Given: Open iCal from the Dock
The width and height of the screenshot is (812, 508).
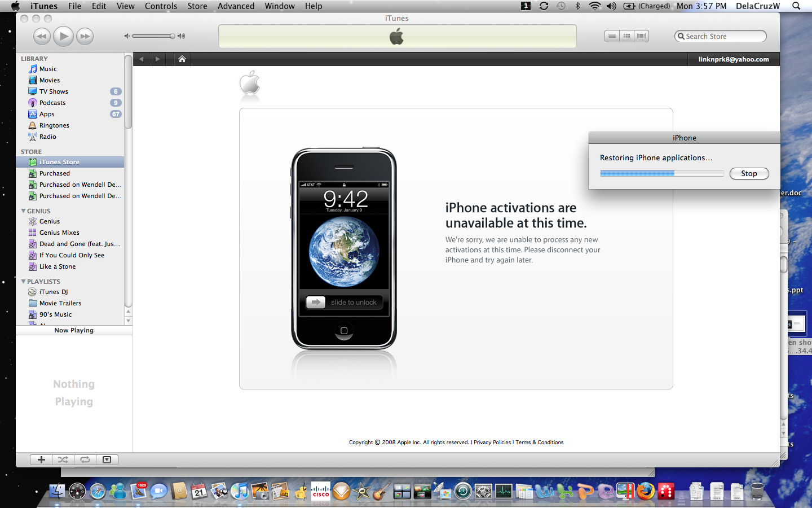Looking at the screenshot, I should (x=199, y=492).
